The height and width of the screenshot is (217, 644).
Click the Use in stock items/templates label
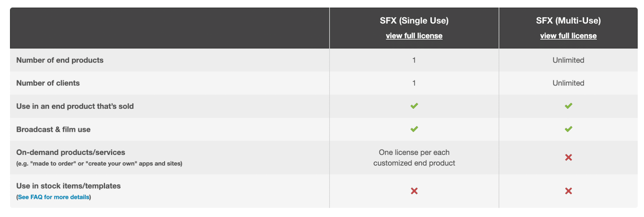click(x=68, y=186)
